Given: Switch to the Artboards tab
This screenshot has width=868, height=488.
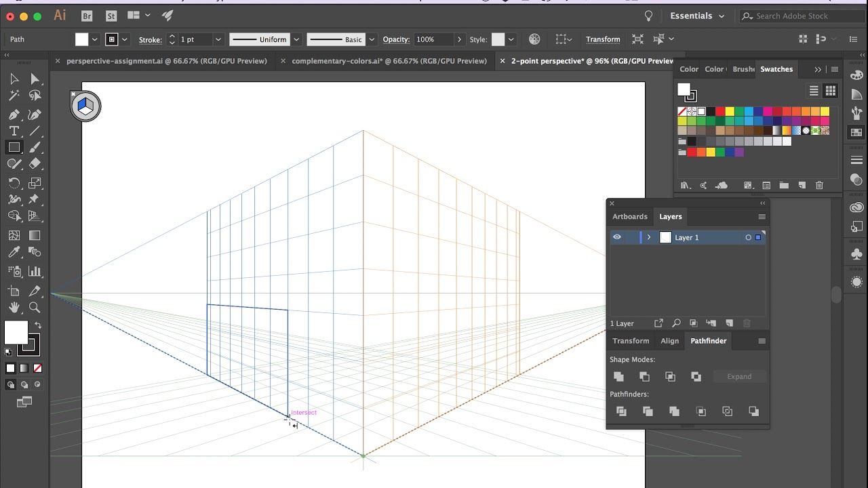Looking at the screenshot, I should click(629, 216).
